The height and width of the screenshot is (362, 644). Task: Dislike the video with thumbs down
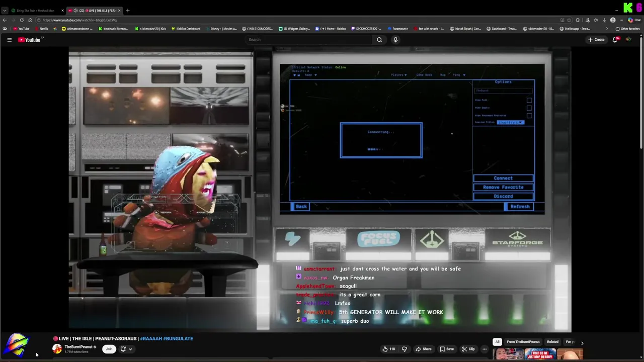405,349
